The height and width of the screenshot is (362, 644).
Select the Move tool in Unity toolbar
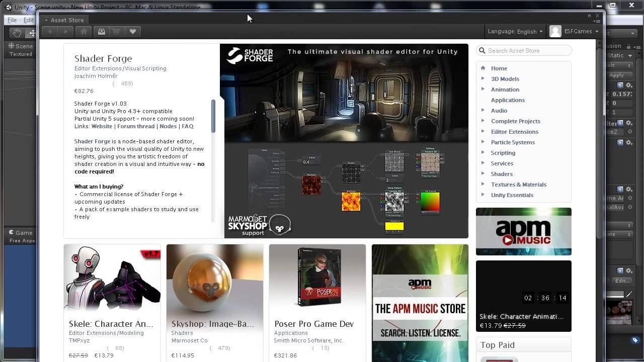tap(32, 33)
